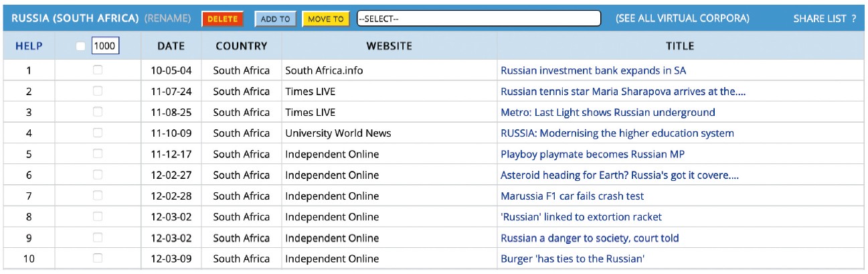Click the red DELETE button

click(222, 19)
